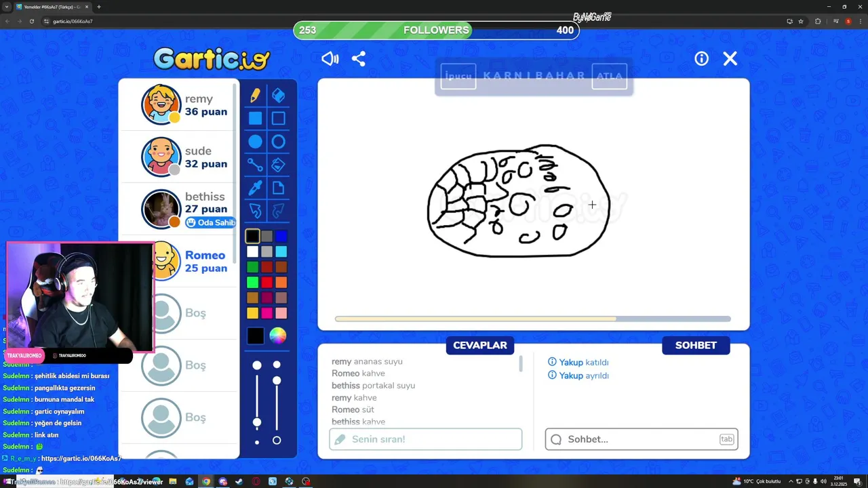868x488 pixels.
Task: Bookmark this page with star icon
Action: point(801,21)
